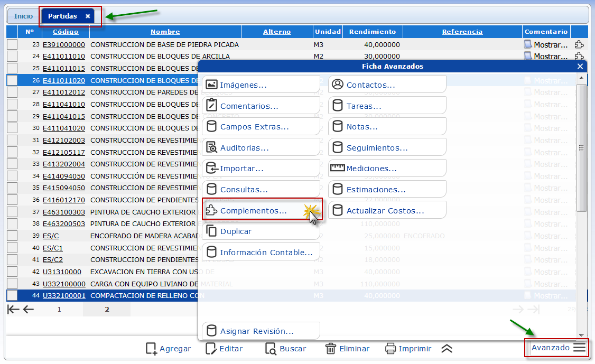
Task: Open Campos Extras option
Action: (x=261, y=127)
